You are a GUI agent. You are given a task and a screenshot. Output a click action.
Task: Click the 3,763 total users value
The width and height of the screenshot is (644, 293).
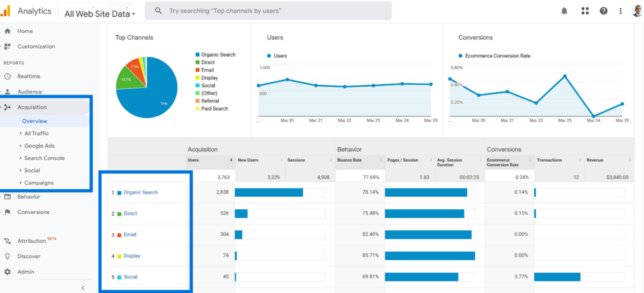pos(222,177)
